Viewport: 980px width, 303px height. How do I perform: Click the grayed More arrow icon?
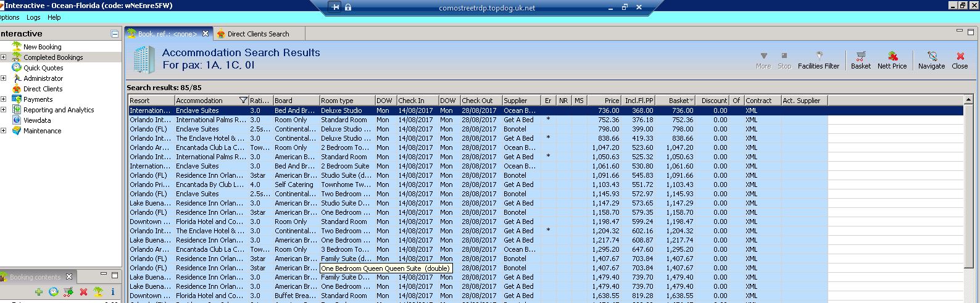pyautogui.click(x=763, y=56)
